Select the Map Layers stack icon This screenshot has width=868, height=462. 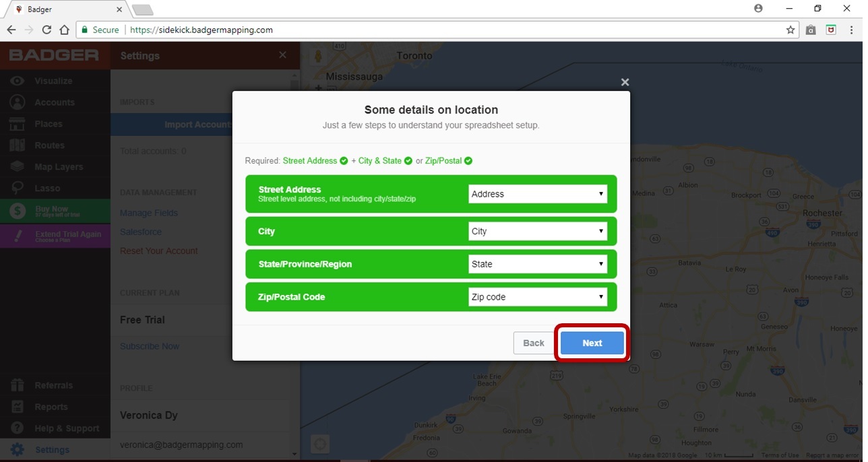coord(18,167)
